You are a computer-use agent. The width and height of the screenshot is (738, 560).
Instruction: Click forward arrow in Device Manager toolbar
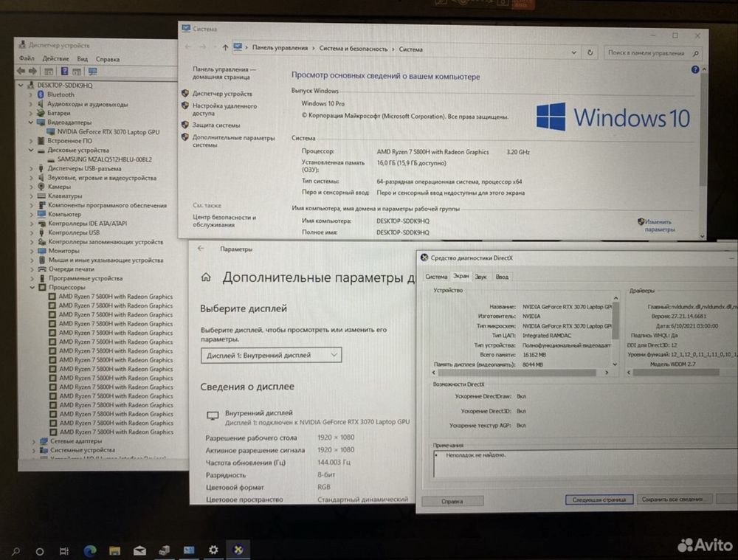point(33,71)
